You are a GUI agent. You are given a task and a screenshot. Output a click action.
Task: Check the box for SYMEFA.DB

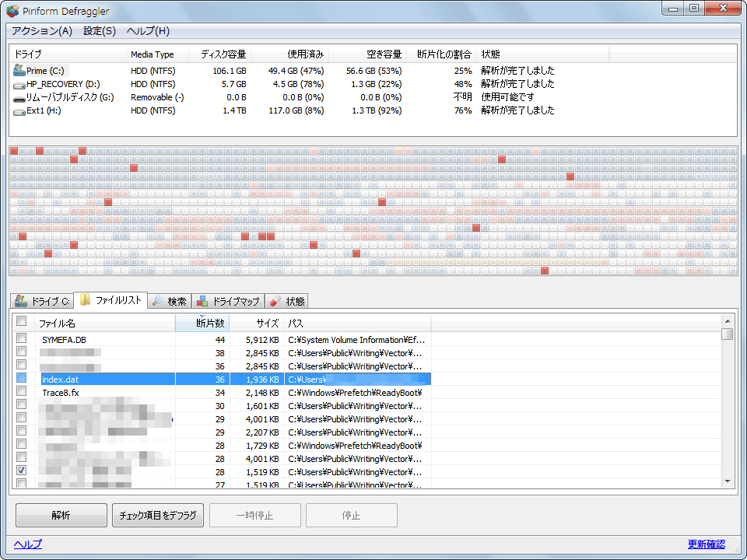22,338
